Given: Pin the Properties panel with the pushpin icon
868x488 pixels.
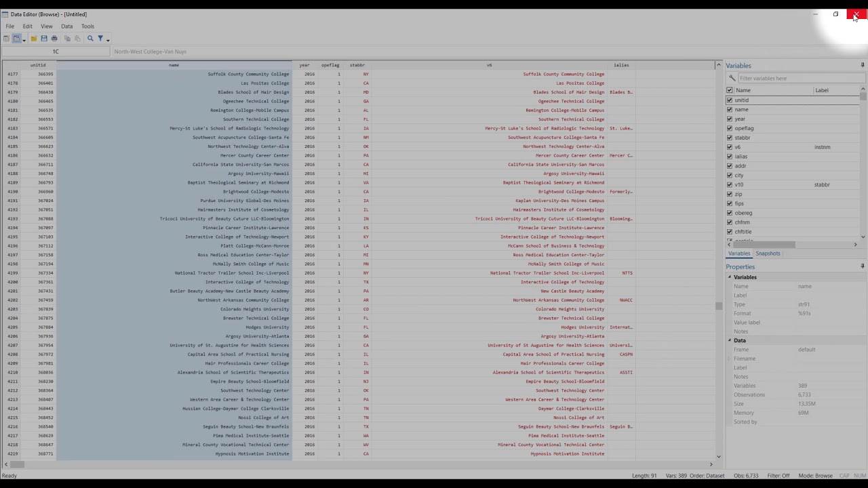Looking at the screenshot, I should point(863,266).
